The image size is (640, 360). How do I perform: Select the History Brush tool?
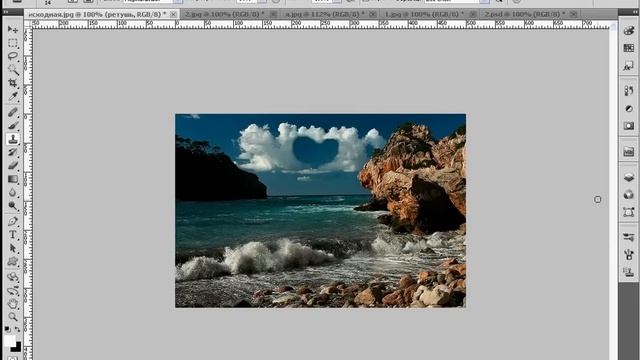click(13, 153)
